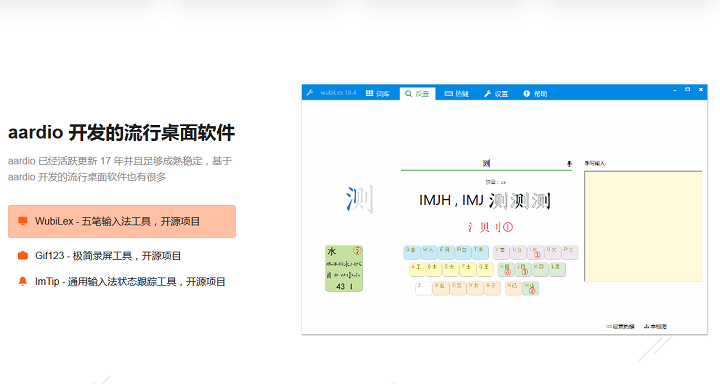720x384 pixels.
Task: Click the magnifier icon on 反查 tab
Action: pos(408,94)
